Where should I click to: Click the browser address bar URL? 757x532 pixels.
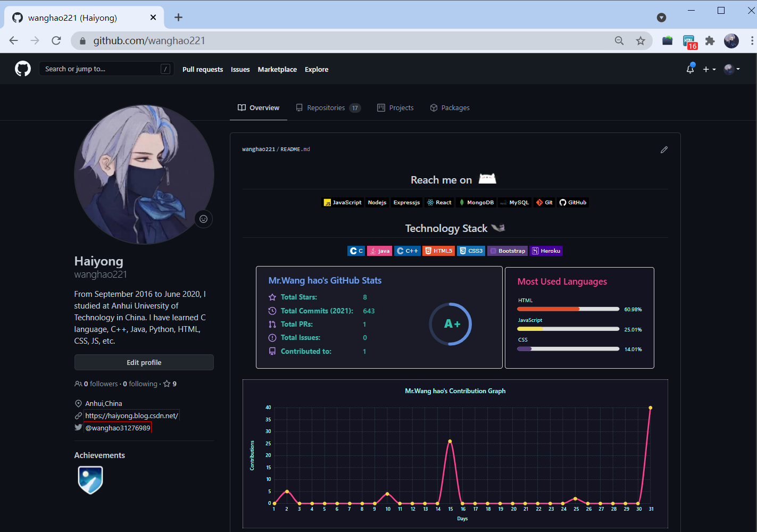tap(149, 41)
